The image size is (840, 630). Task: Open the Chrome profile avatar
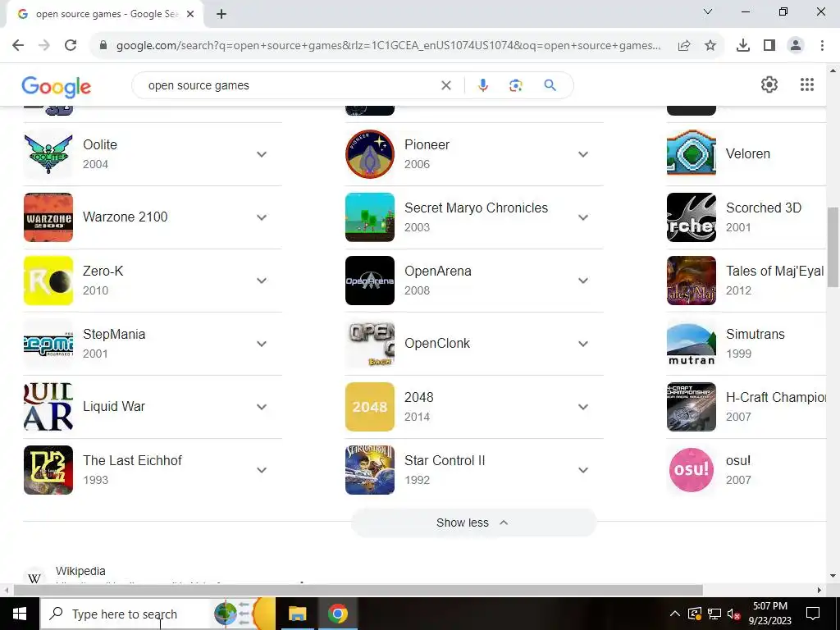pyautogui.click(x=796, y=46)
